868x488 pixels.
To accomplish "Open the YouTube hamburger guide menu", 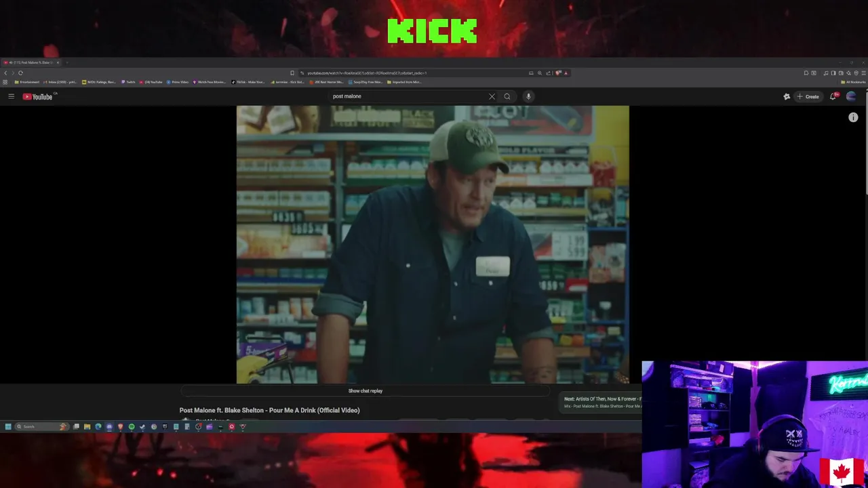I will [x=11, y=96].
